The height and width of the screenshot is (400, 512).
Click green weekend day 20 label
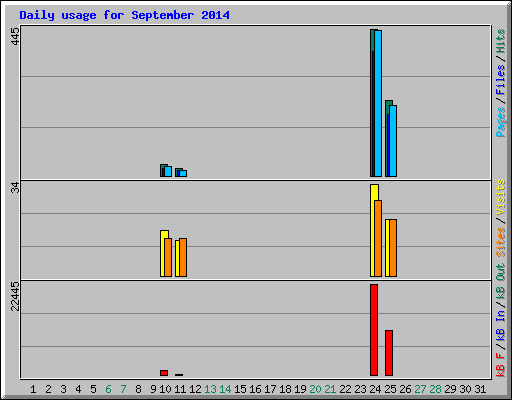315,389
